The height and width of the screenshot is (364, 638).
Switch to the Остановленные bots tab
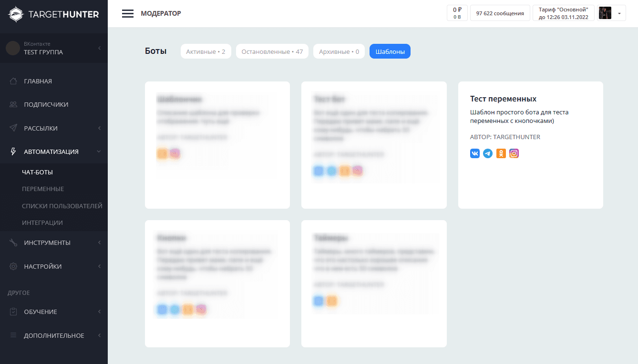(272, 51)
